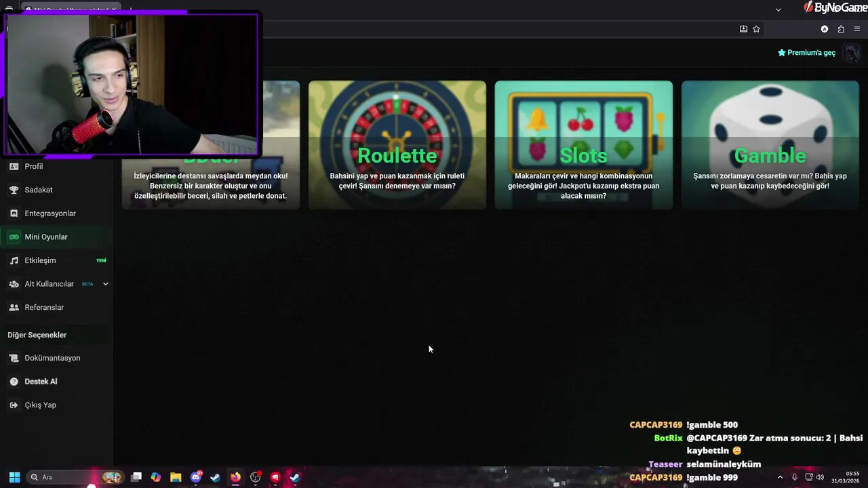Click the browser account A icon

pyautogui.click(x=825, y=29)
